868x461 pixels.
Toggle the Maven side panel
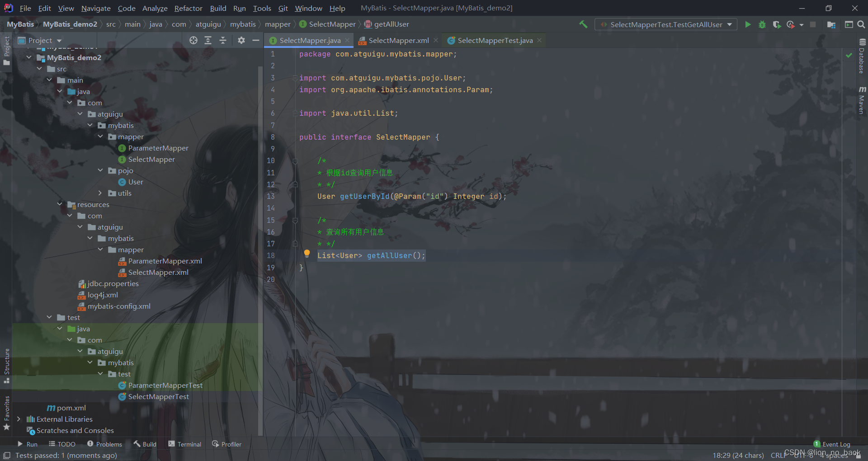(x=862, y=100)
